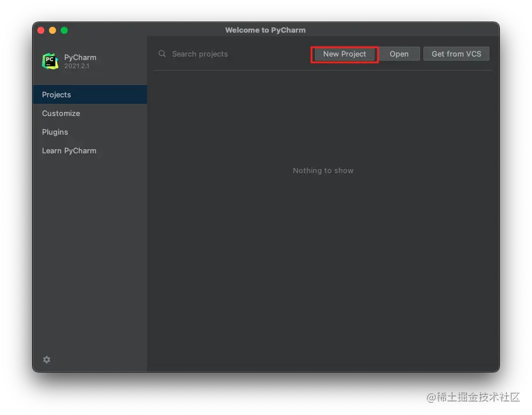Click the Welcome to PyCharm title
The image size is (532, 415).
(265, 30)
